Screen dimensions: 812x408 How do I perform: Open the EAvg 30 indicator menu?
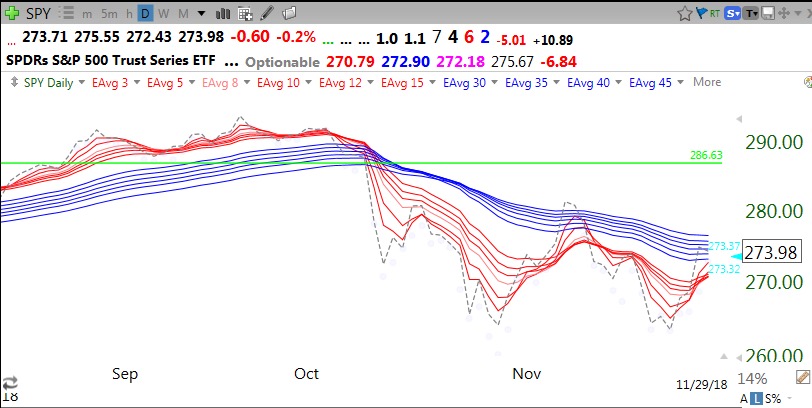(x=494, y=82)
